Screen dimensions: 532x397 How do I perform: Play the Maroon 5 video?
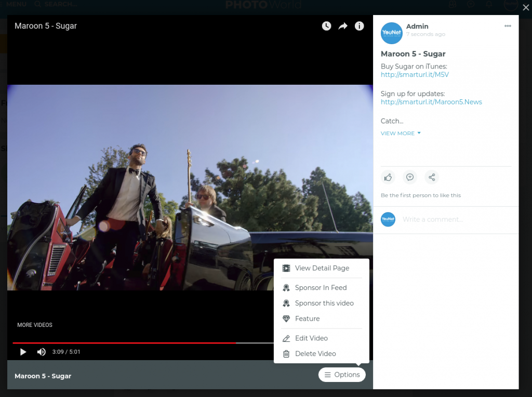coord(23,352)
